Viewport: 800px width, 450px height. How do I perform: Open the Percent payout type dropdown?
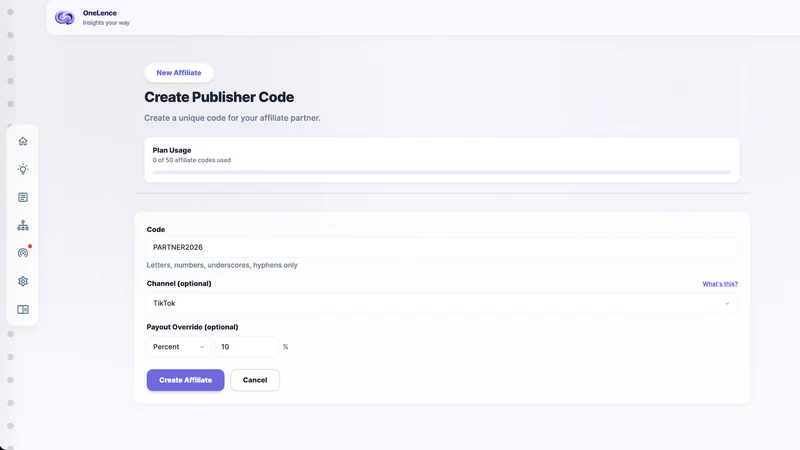click(x=178, y=347)
